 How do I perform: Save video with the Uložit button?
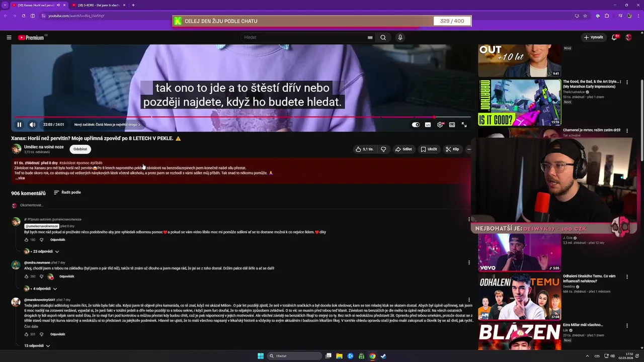click(x=429, y=149)
